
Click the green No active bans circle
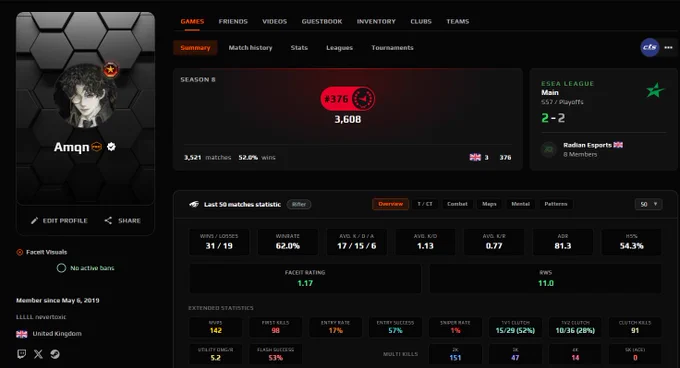click(61, 268)
